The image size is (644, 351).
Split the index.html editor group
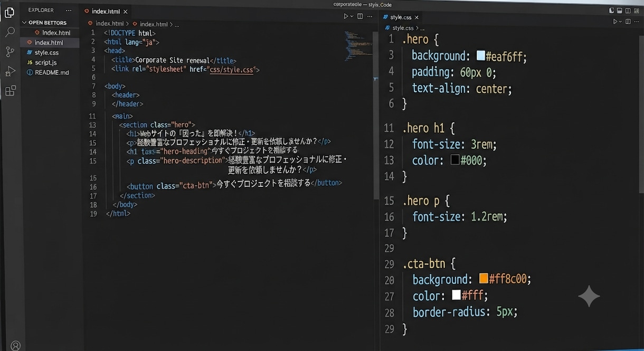(360, 16)
